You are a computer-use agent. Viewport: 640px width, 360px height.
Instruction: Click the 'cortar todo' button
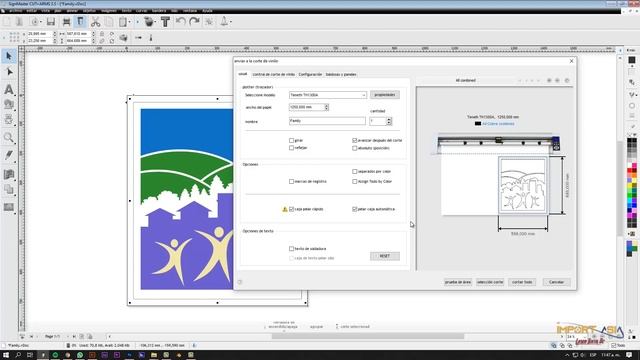pyautogui.click(x=522, y=282)
